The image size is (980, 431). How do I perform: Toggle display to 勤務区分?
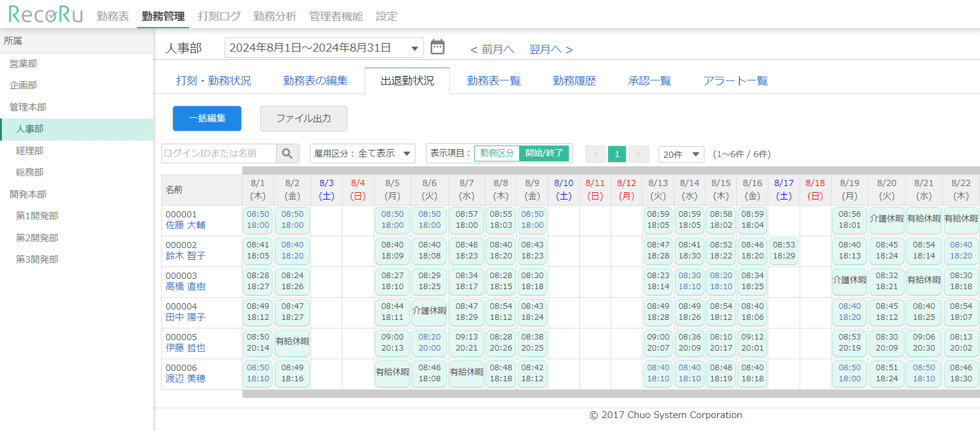pyautogui.click(x=497, y=153)
